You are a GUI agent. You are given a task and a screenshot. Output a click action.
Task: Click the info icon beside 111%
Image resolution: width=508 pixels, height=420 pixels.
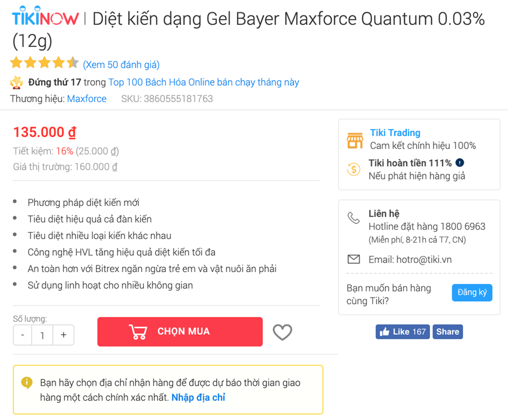click(x=460, y=163)
